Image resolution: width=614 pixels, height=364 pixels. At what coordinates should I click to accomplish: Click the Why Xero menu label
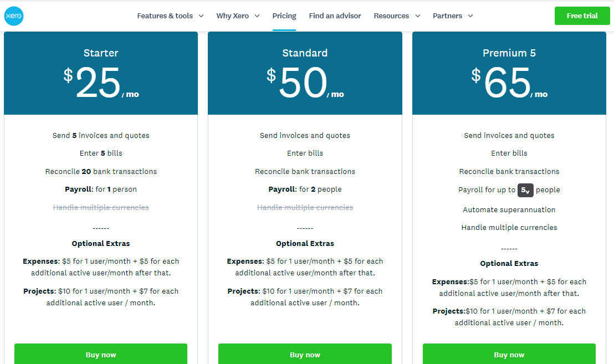(233, 16)
